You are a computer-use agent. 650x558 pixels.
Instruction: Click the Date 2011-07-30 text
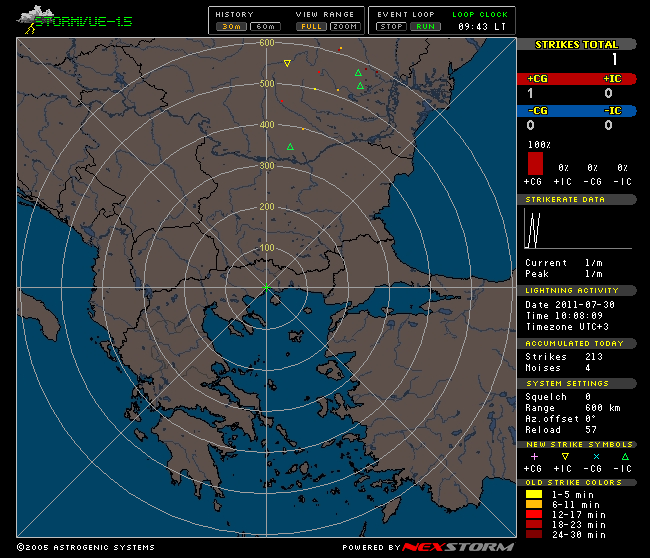click(x=570, y=305)
